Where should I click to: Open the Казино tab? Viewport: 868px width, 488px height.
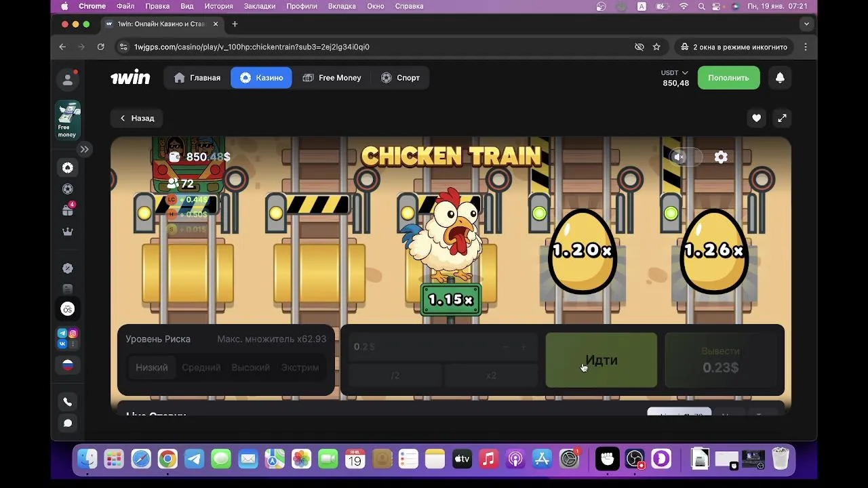pyautogui.click(x=261, y=78)
